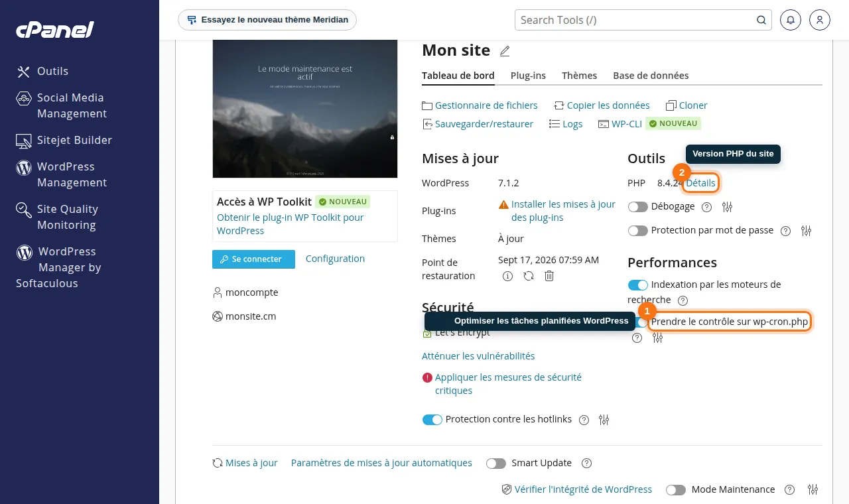Viewport: 849px width, 504px height.
Task: Switch to the Thèmes tab
Action: (580, 76)
